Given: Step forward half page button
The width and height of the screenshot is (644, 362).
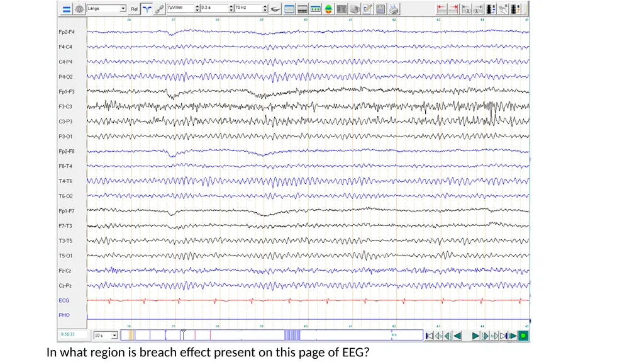Looking at the screenshot, I should (x=485, y=336).
